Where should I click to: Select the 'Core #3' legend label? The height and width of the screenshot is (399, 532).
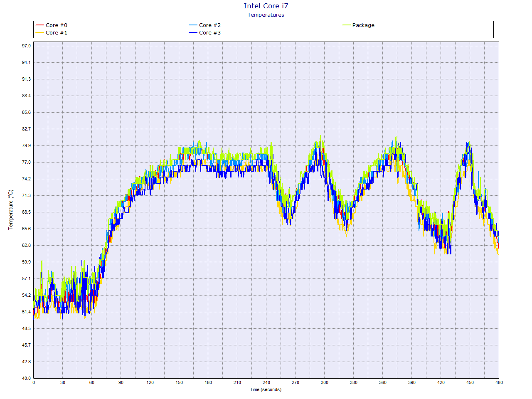(x=210, y=33)
